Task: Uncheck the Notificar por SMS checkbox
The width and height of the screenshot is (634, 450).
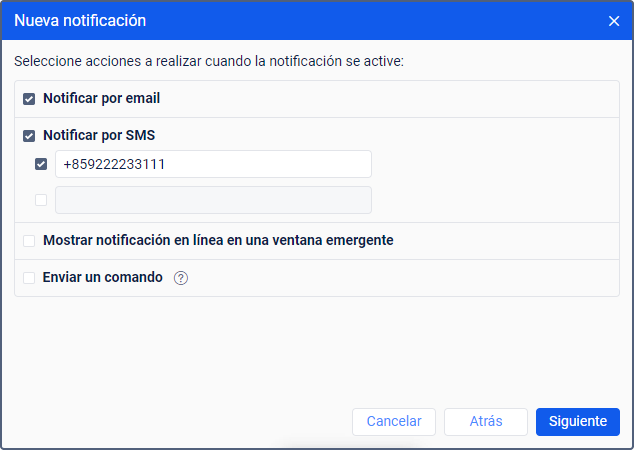Action: click(29, 135)
